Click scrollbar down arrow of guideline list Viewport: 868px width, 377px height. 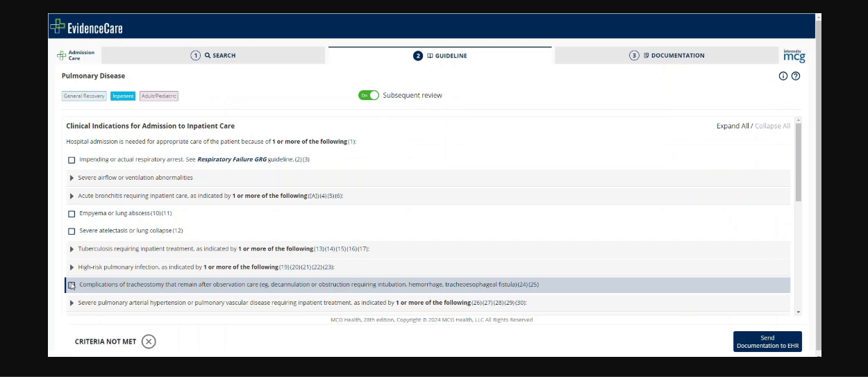(x=798, y=312)
